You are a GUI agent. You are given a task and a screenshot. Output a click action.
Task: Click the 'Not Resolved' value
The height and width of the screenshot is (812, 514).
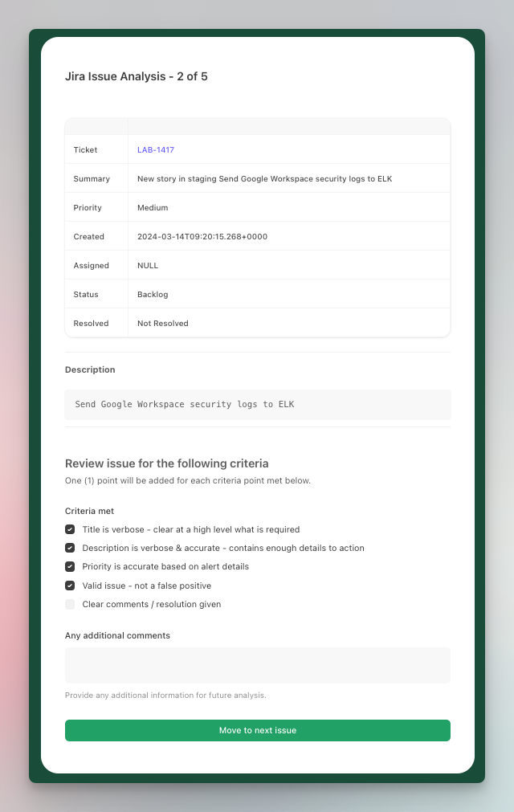click(163, 324)
